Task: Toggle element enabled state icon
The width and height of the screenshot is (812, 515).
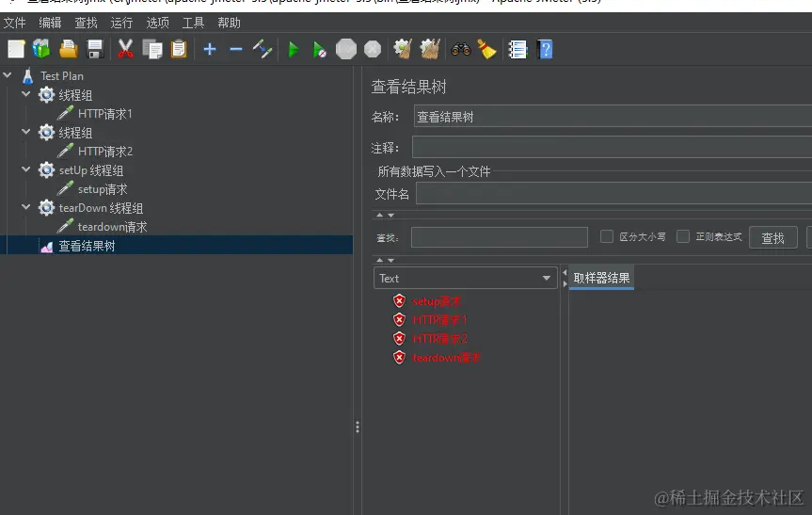Action: pos(263,49)
